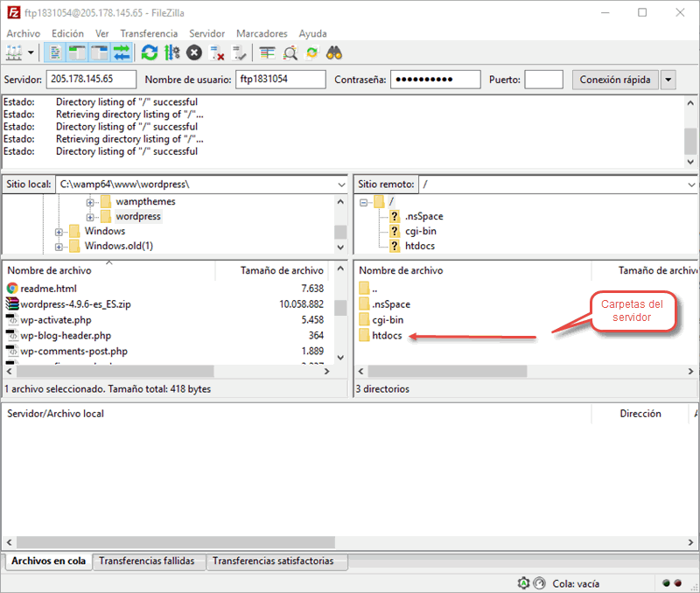Click the Puerto input field
Image resolution: width=700 pixels, height=593 pixels.
543,80
